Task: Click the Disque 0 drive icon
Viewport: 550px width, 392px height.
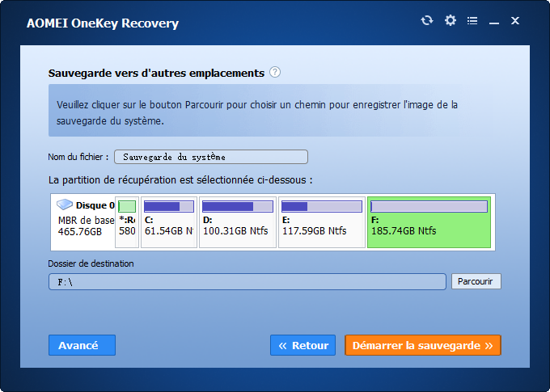Action: point(65,204)
